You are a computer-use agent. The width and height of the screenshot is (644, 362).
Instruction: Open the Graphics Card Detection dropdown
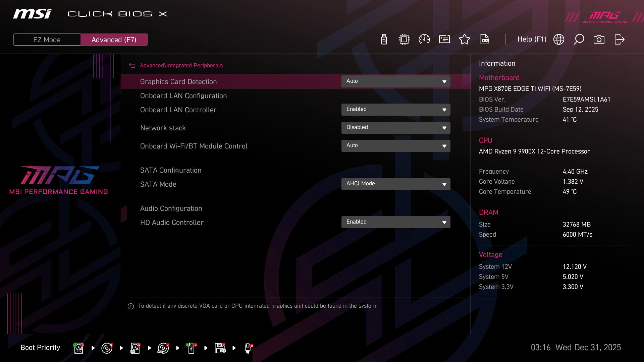click(x=396, y=81)
